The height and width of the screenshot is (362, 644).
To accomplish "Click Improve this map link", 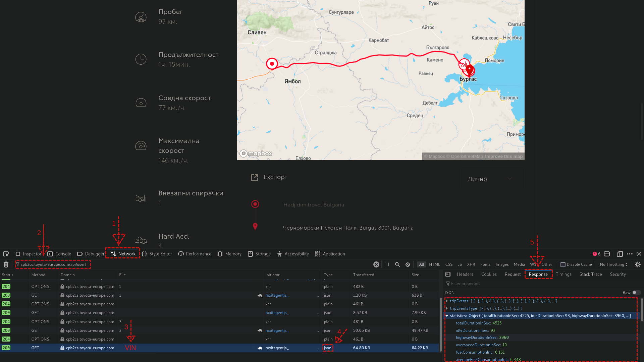I will point(503,157).
